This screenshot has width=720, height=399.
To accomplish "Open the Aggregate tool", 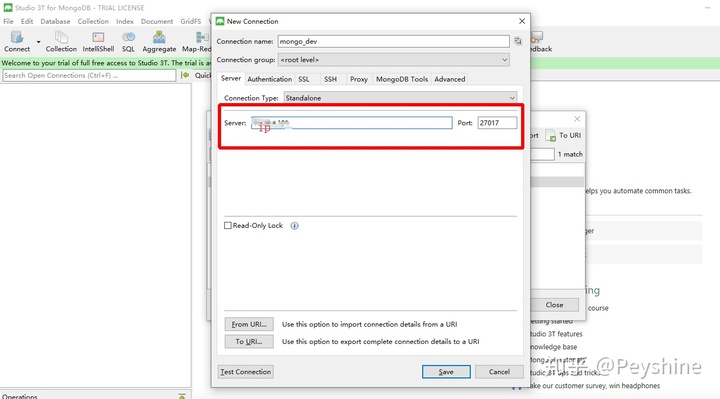I will tap(159, 41).
